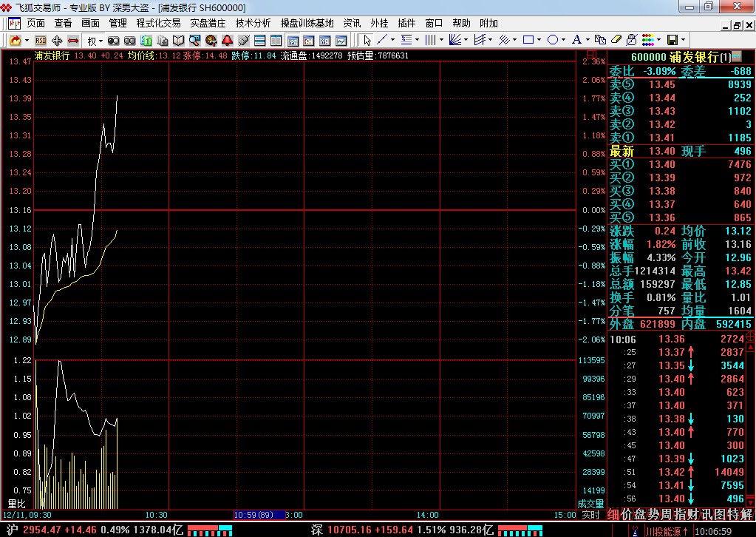Click the third chart window view icon

(x=325, y=41)
